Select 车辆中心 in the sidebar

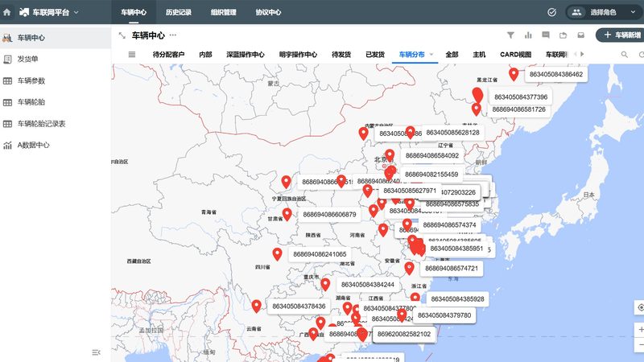(56, 38)
